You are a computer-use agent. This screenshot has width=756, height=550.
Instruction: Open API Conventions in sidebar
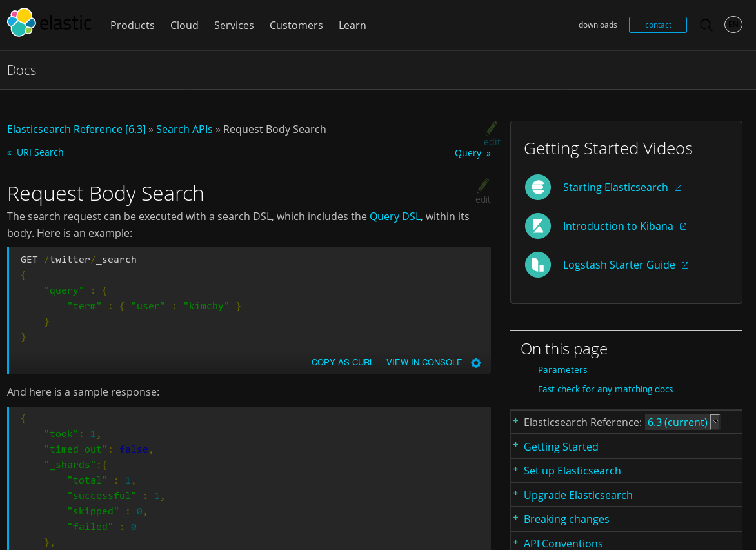point(563,544)
